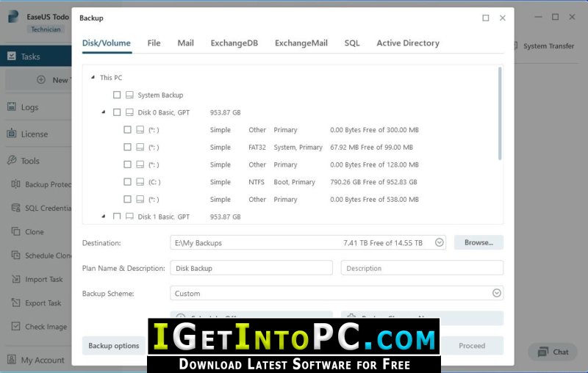This screenshot has width=588, height=373.
Task: Check the Disk 1 Basic GPT checkbox
Action: click(117, 217)
